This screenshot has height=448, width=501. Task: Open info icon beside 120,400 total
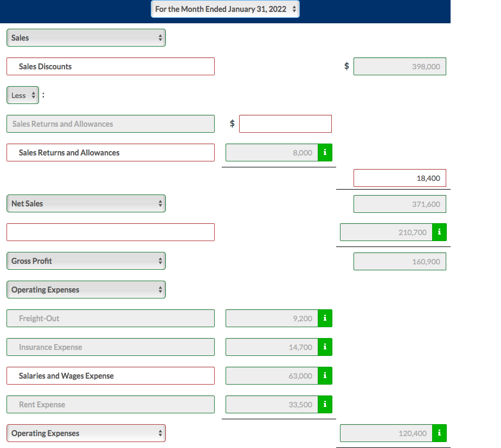[x=439, y=433]
